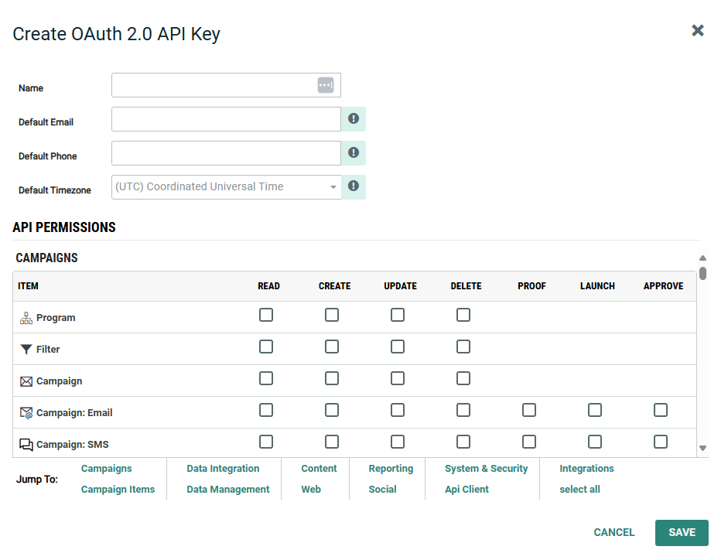Check the Delete box for Filter

(x=463, y=347)
